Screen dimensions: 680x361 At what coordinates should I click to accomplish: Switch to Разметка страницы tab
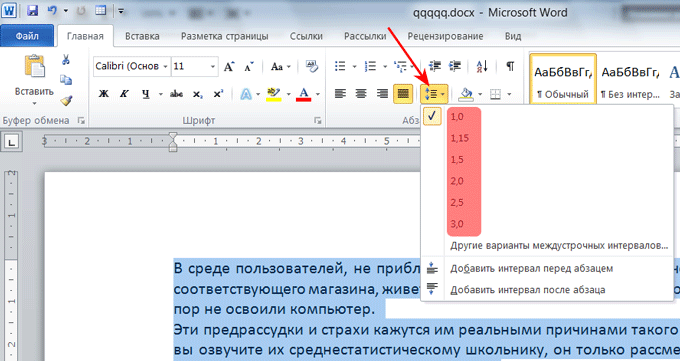(x=225, y=36)
